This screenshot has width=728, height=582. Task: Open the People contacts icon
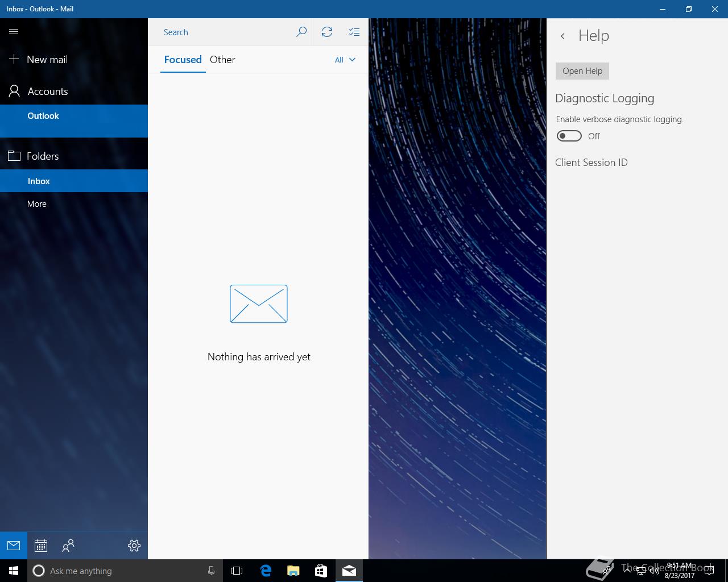click(x=68, y=546)
